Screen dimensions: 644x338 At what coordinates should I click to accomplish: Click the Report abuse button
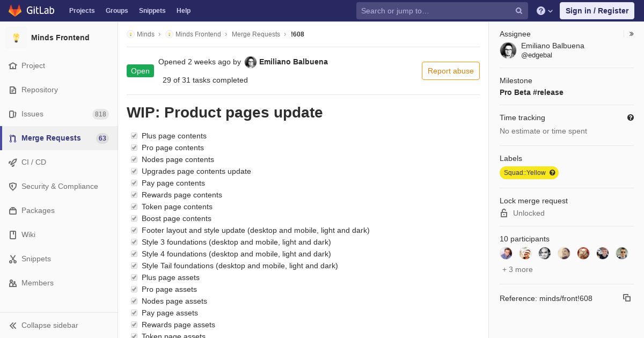click(x=450, y=71)
